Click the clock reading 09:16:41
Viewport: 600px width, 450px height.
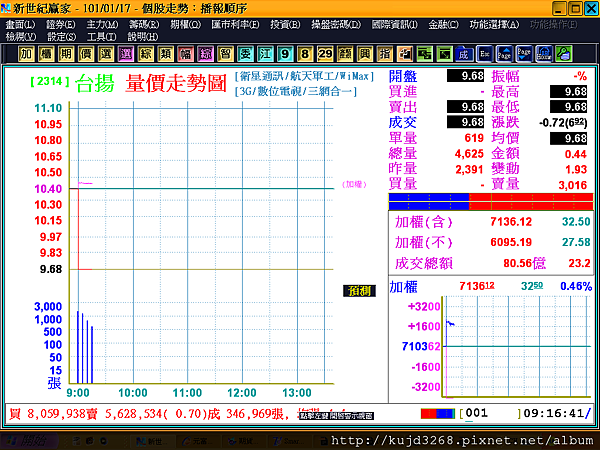tap(553, 413)
